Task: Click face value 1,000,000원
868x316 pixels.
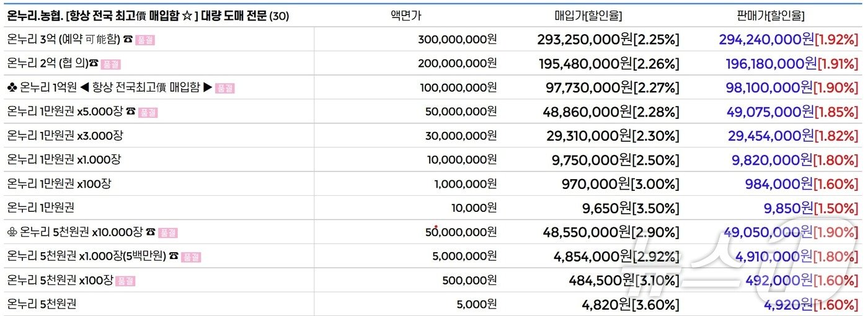Action: [466, 184]
